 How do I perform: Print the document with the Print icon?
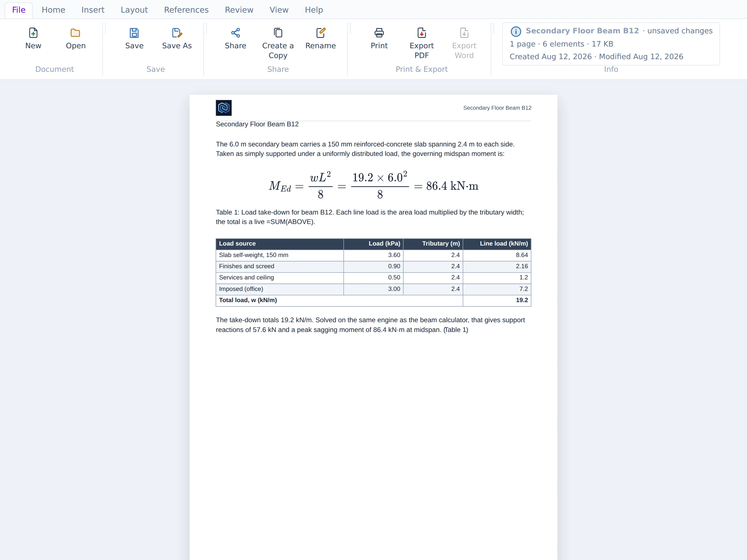(379, 33)
